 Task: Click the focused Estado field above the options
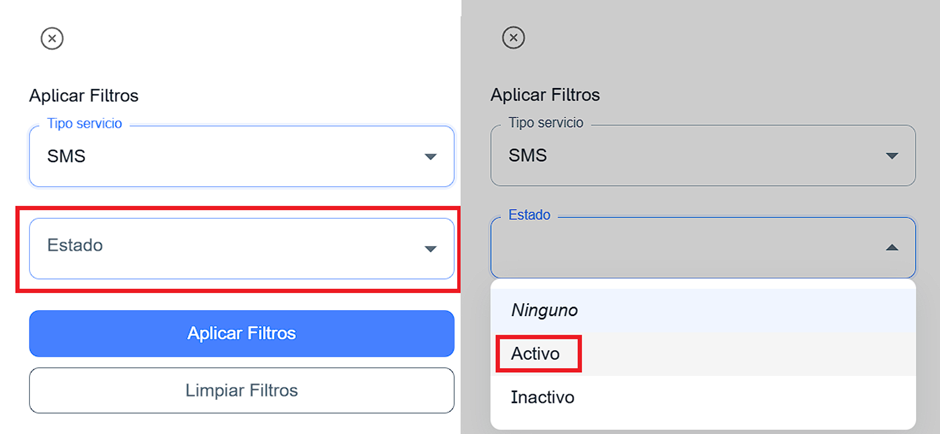point(690,248)
